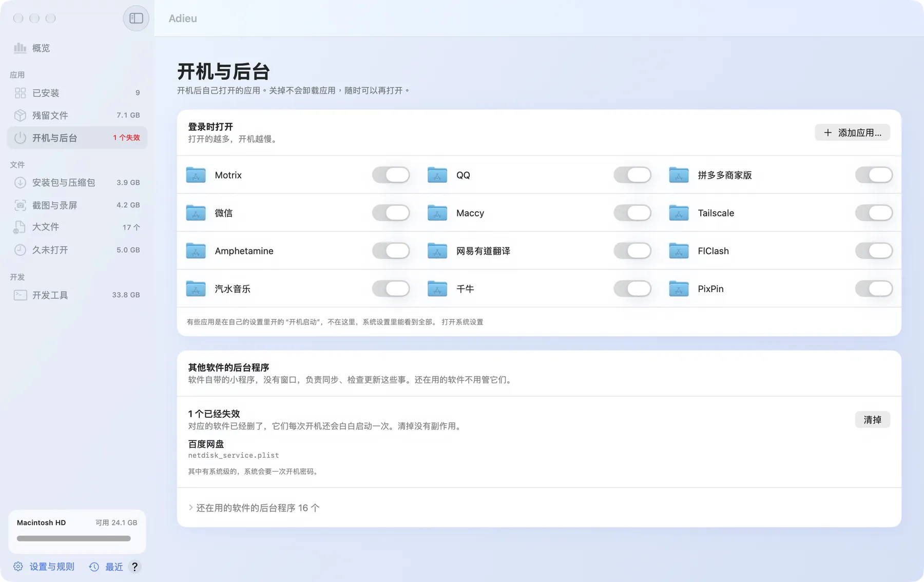Screen dimensions: 924x582
Task: Click the 久未打开 clock icon
Action: tap(20, 250)
